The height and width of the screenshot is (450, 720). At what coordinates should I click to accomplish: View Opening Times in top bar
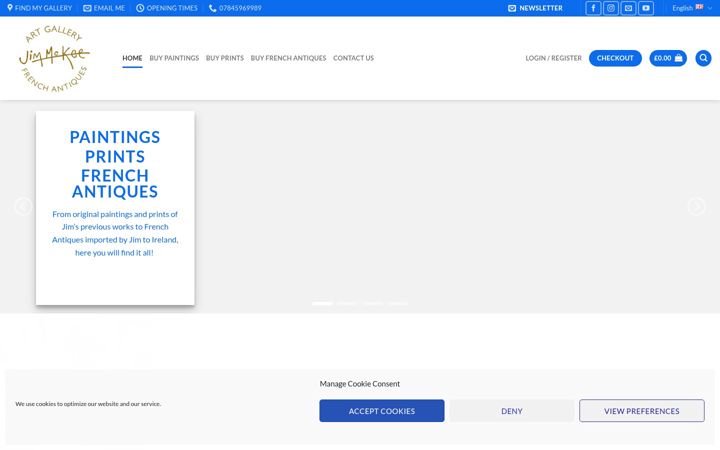click(167, 8)
